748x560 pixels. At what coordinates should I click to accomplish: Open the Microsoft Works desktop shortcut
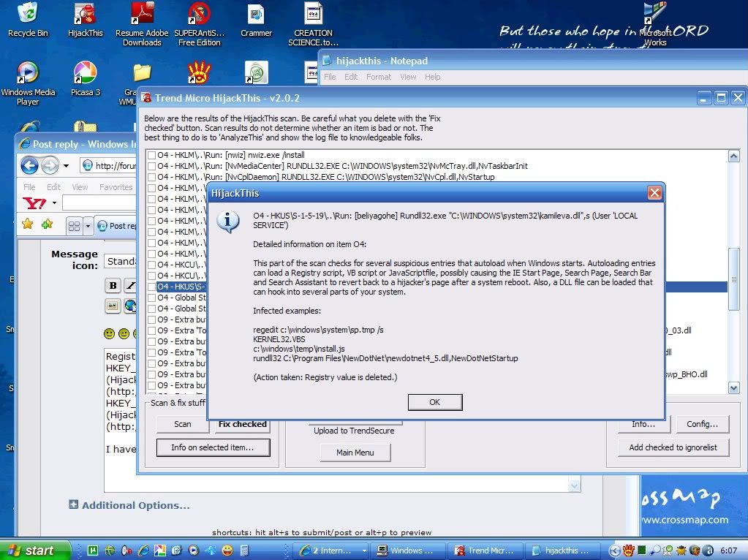[x=655, y=24]
